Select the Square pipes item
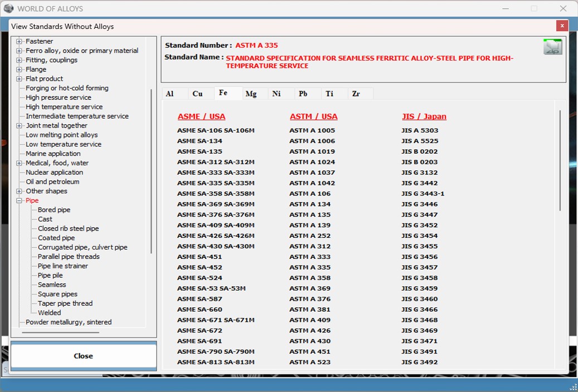The width and height of the screenshot is (578, 392). 57,294
